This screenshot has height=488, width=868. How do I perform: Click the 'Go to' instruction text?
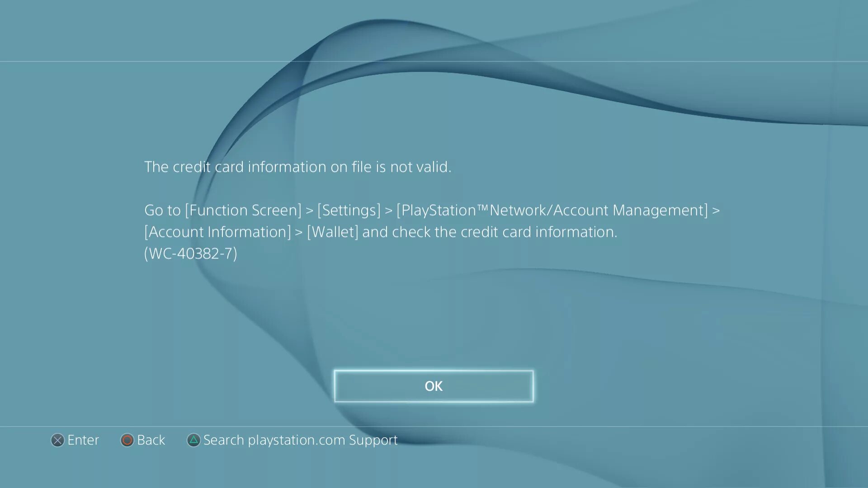pos(162,211)
